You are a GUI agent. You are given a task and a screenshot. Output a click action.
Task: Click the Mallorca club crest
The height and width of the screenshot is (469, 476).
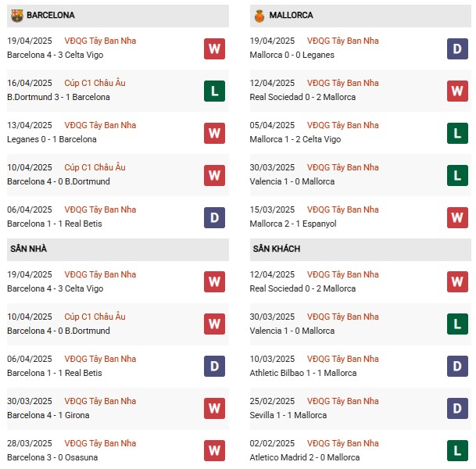(259, 15)
